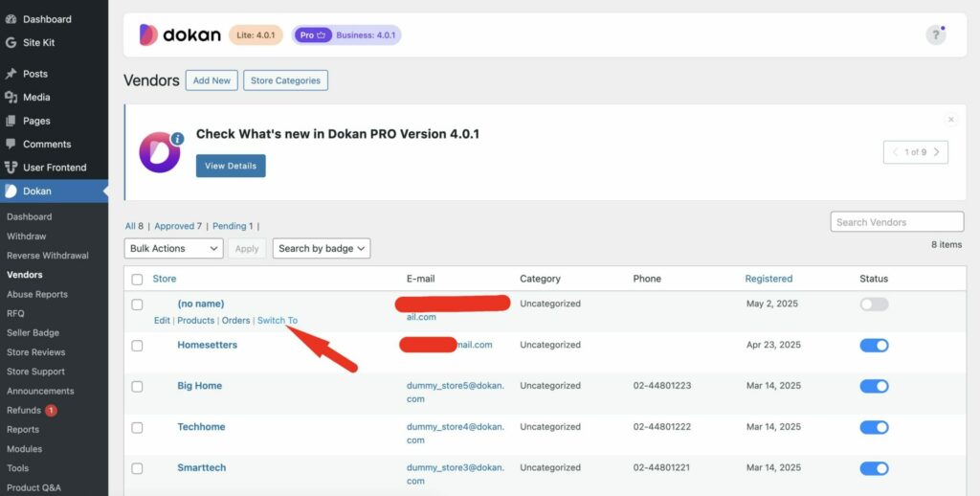Open Abuse Reports submenu item

pyautogui.click(x=37, y=294)
